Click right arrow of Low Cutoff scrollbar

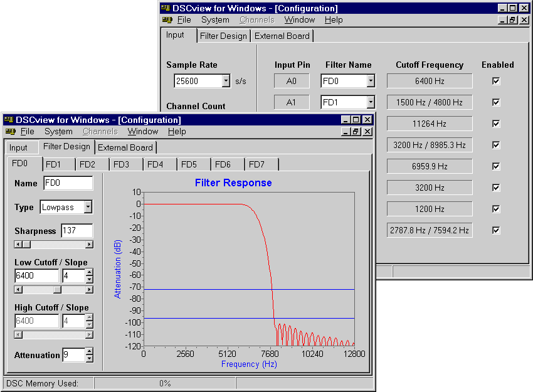[90, 290]
